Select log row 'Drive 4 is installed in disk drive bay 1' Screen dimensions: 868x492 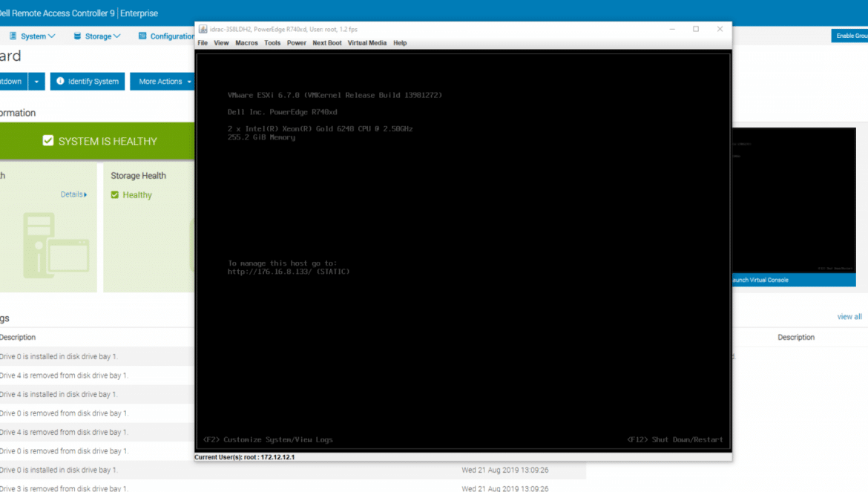click(x=97, y=395)
